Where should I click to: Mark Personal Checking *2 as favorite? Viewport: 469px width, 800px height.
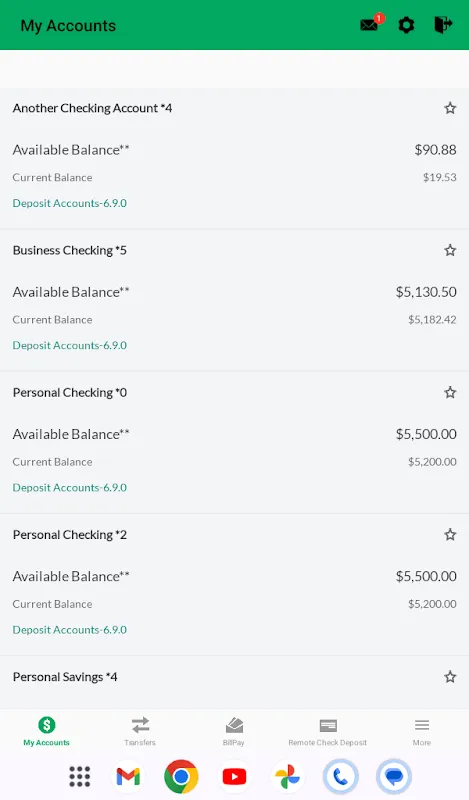point(450,535)
